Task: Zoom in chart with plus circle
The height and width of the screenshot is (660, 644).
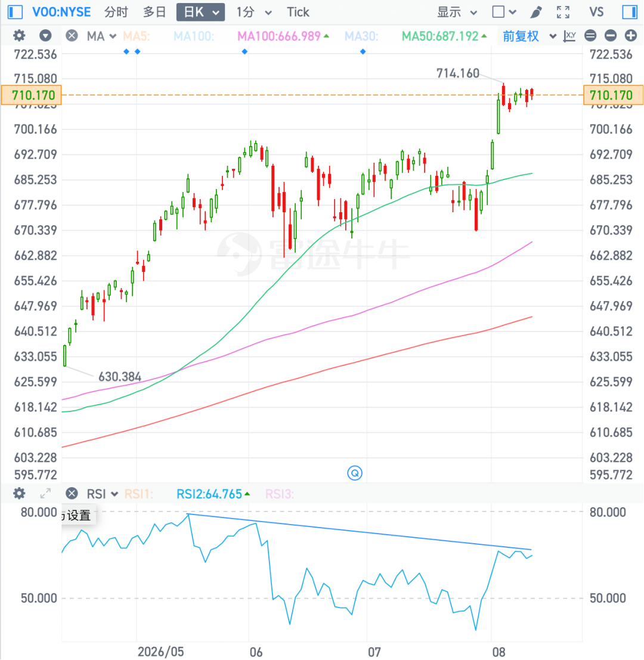Action: pyautogui.click(x=630, y=36)
